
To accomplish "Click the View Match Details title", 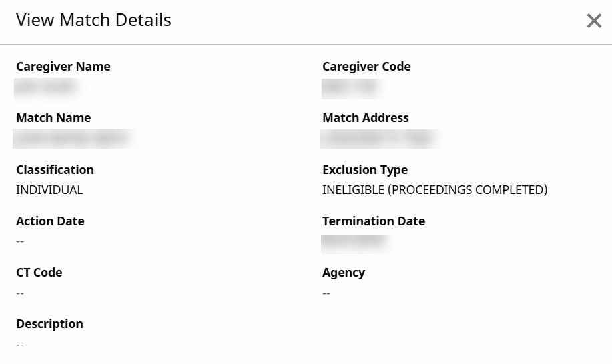I will [x=93, y=21].
